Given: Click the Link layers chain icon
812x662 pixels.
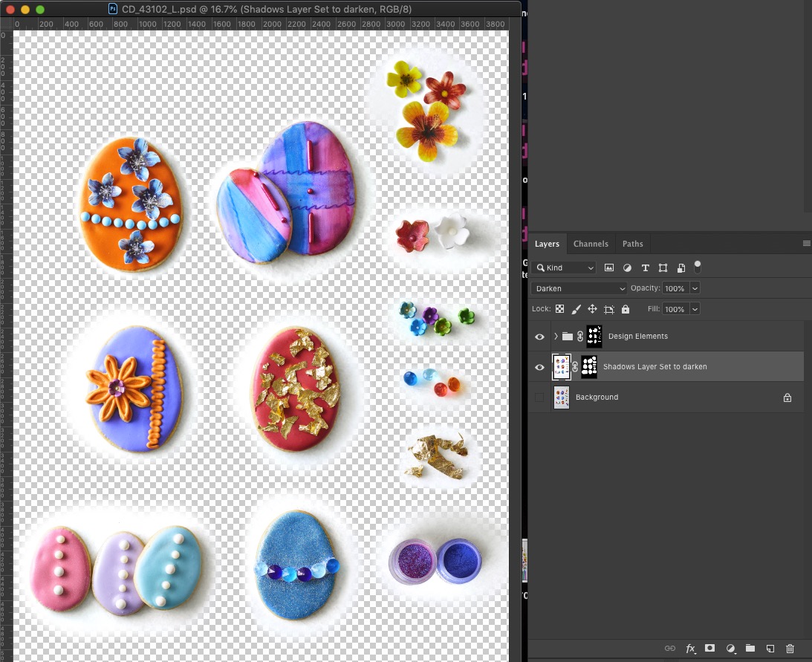Looking at the screenshot, I should (x=669, y=648).
